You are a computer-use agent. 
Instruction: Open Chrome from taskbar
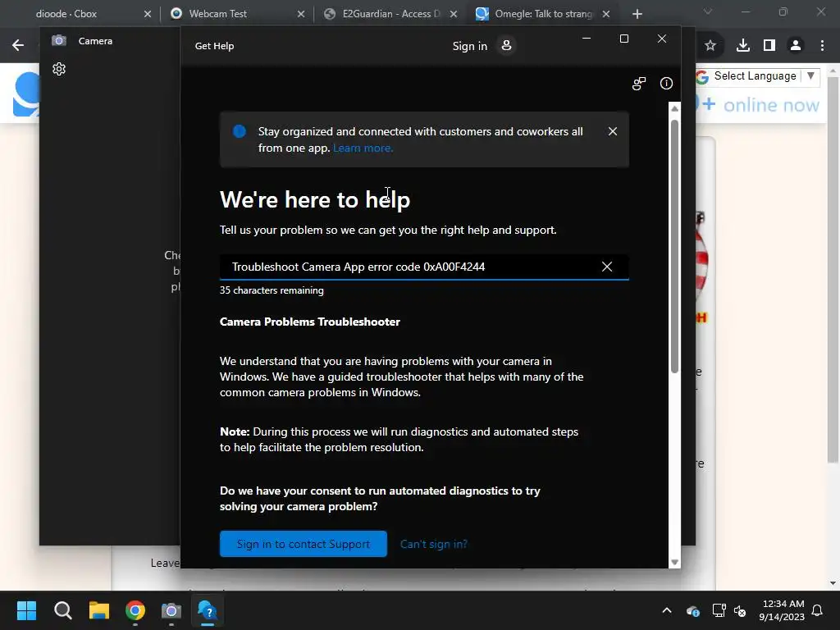[x=135, y=610]
